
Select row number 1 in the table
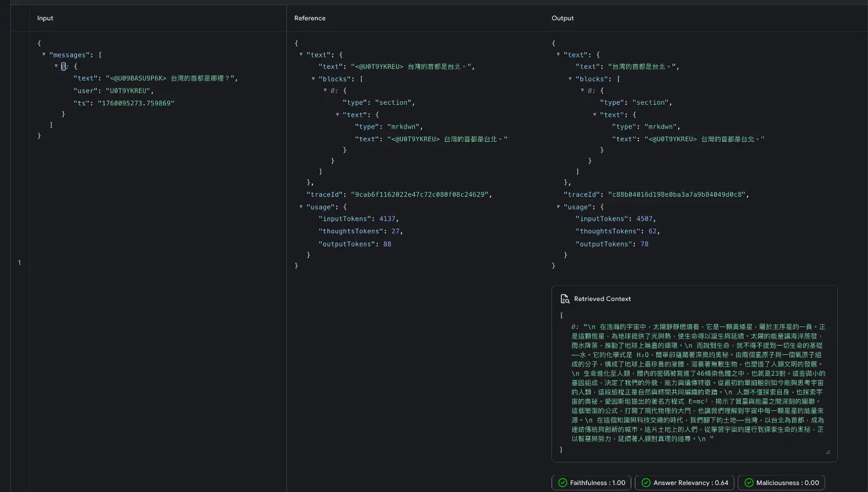(x=19, y=263)
